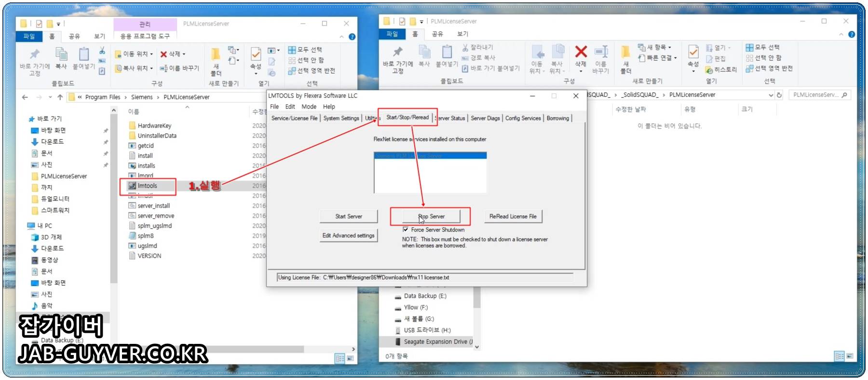Open 응용 프로그램 도구 tab in left window

pos(145,36)
